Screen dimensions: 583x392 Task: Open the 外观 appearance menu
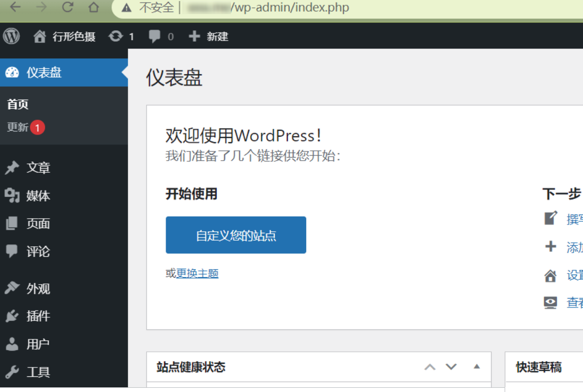(38, 289)
